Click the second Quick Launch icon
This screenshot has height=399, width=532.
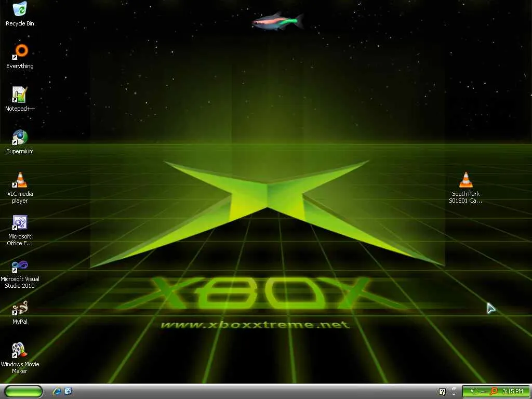(68, 391)
